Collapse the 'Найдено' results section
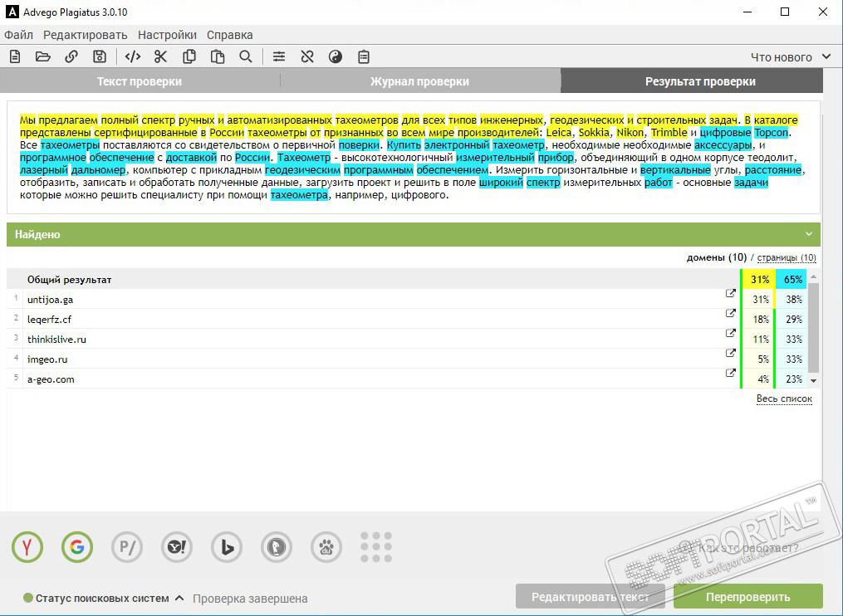 pos(809,234)
